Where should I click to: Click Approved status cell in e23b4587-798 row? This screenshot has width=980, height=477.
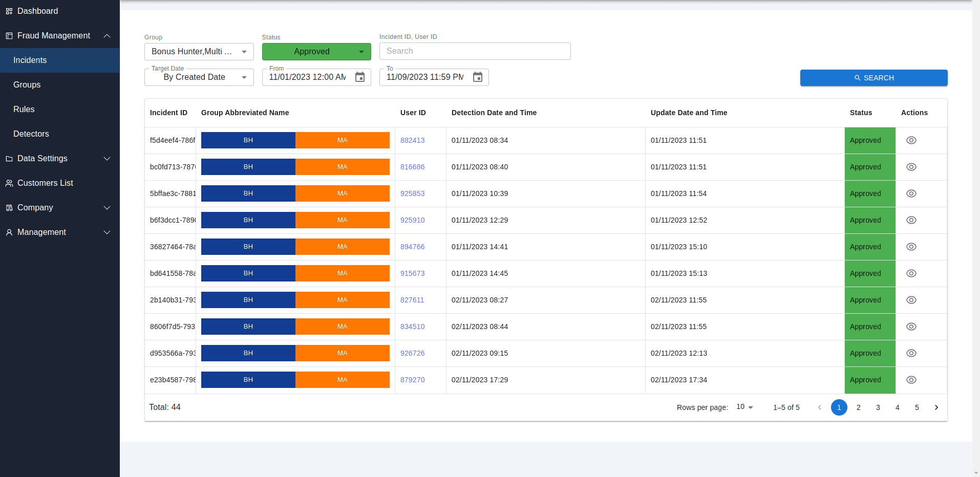870,380
